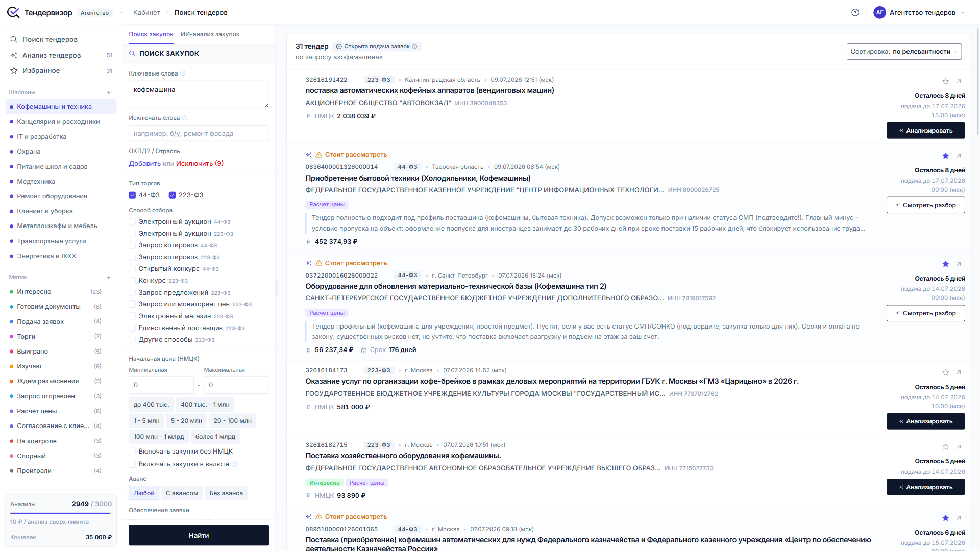This screenshot has width=980, height=551.
Task: Open the help question mark icon
Action: pyautogui.click(x=855, y=13)
